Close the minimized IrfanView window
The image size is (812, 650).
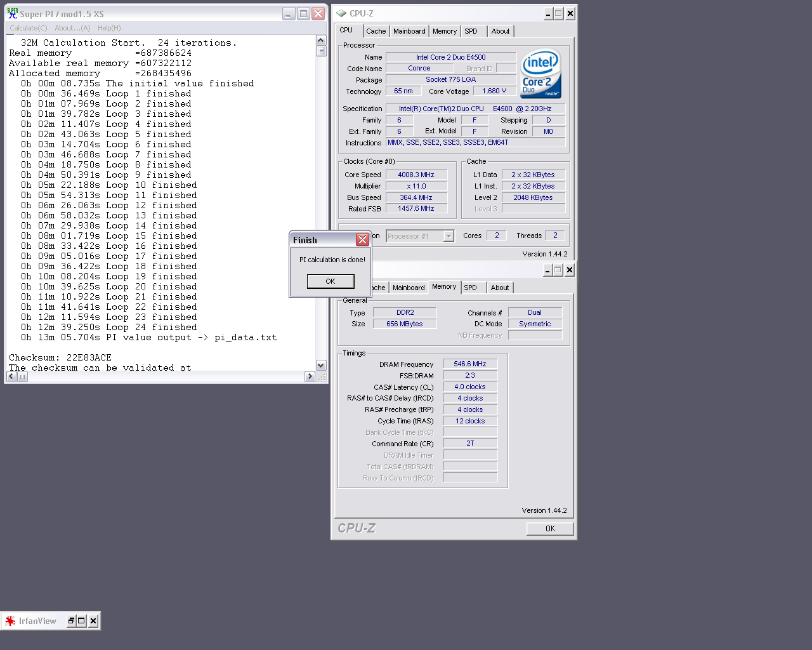pyautogui.click(x=93, y=621)
